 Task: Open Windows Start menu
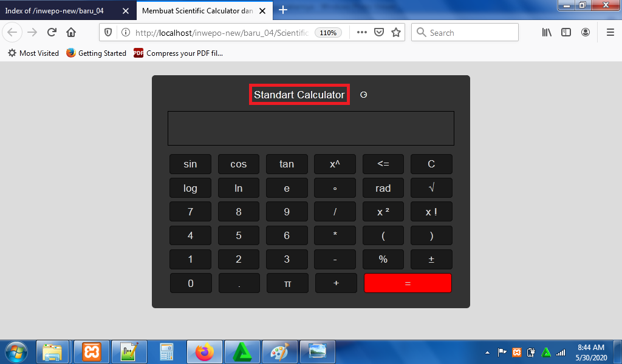click(x=16, y=352)
